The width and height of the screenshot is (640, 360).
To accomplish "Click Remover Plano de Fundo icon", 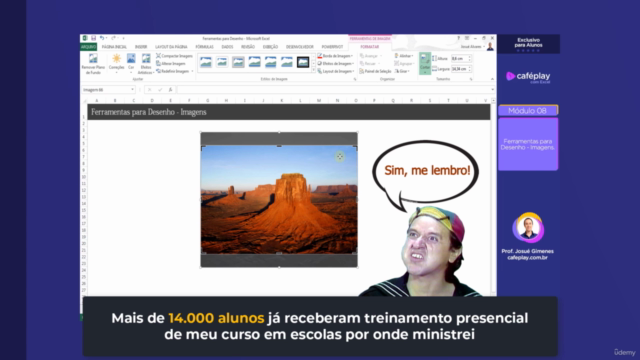I will coord(93,59).
